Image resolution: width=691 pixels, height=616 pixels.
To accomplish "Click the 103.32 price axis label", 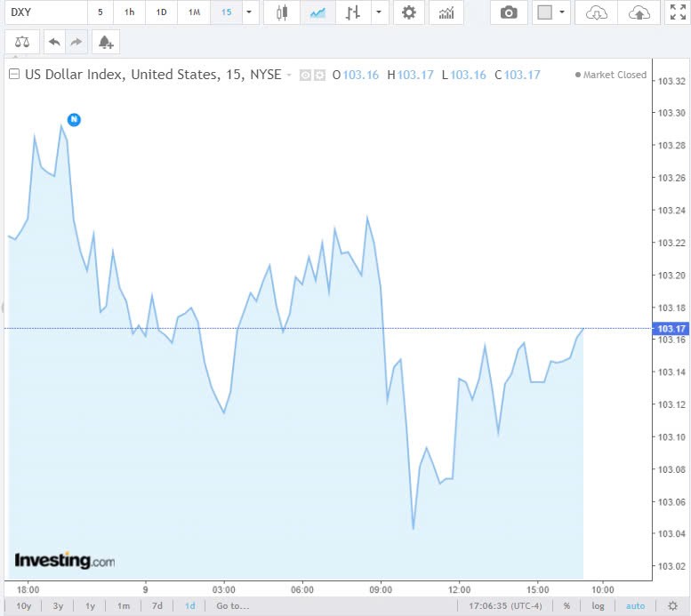I will tap(671, 81).
